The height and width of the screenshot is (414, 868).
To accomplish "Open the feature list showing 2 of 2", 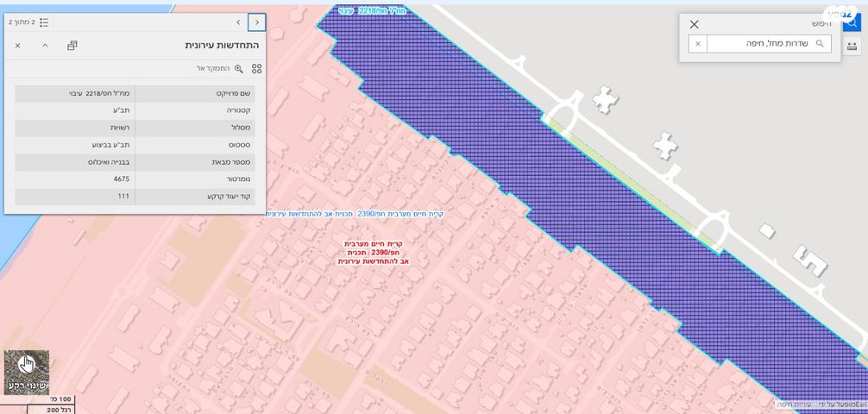I will (35, 22).
